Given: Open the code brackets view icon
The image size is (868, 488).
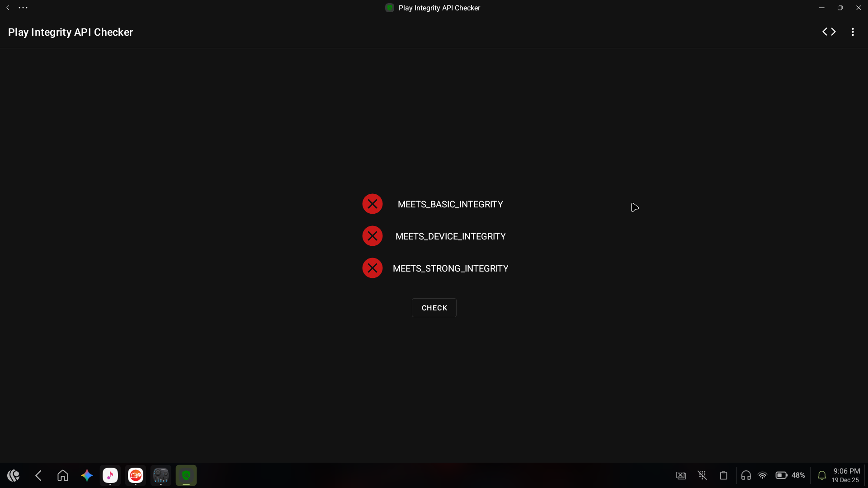Looking at the screenshot, I should [x=829, y=32].
